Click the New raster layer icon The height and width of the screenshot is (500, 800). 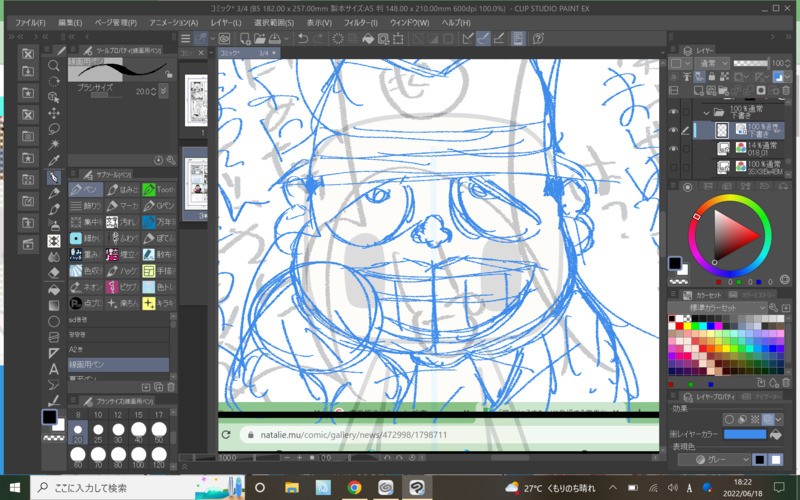pos(698,91)
